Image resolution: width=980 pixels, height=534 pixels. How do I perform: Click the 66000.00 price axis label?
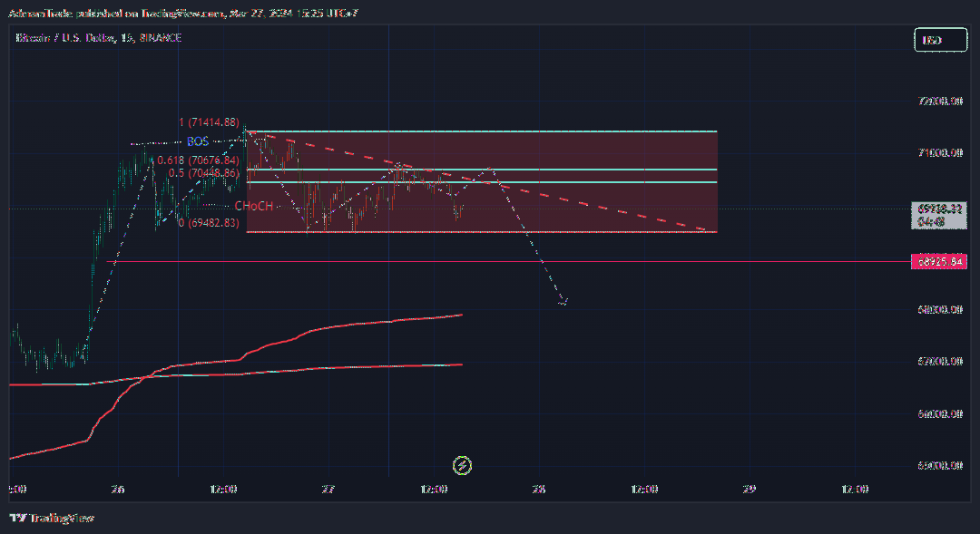click(x=940, y=413)
